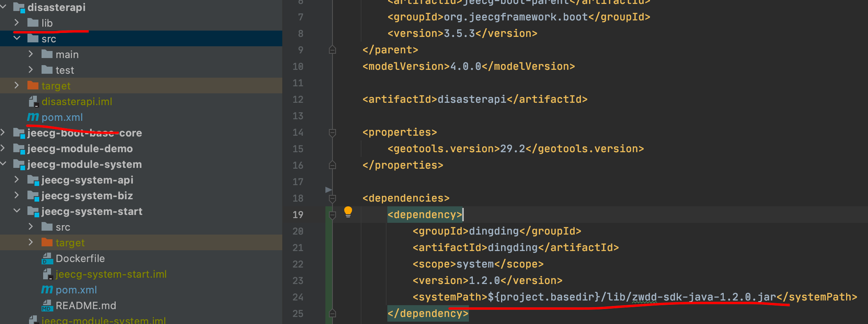Select the jeecg-system-api tree item
This screenshot has height=324, width=868.
[x=87, y=180]
